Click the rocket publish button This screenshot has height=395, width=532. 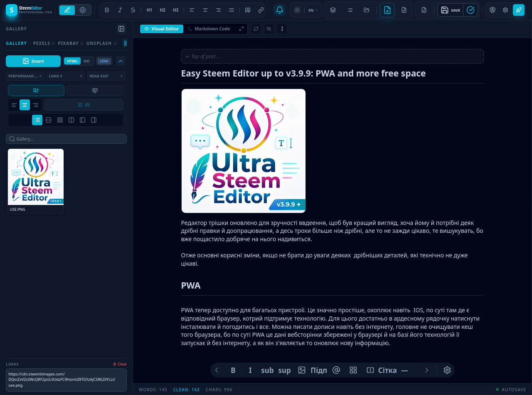click(x=519, y=10)
